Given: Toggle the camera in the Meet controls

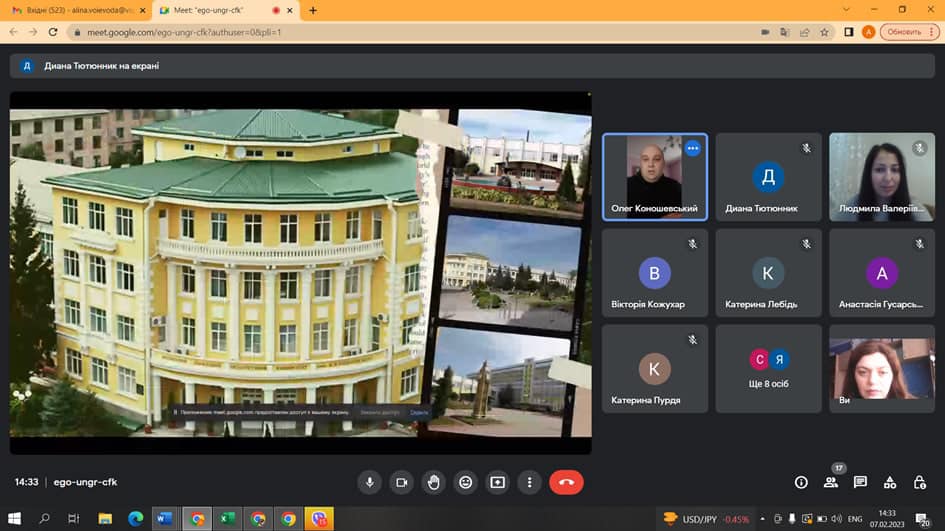Looking at the screenshot, I should pos(401,482).
